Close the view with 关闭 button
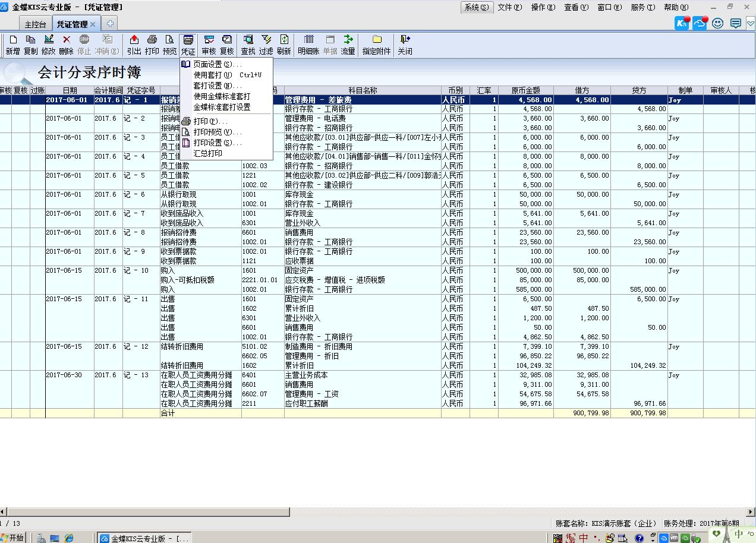This screenshot has width=756, height=543. pyautogui.click(x=405, y=44)
